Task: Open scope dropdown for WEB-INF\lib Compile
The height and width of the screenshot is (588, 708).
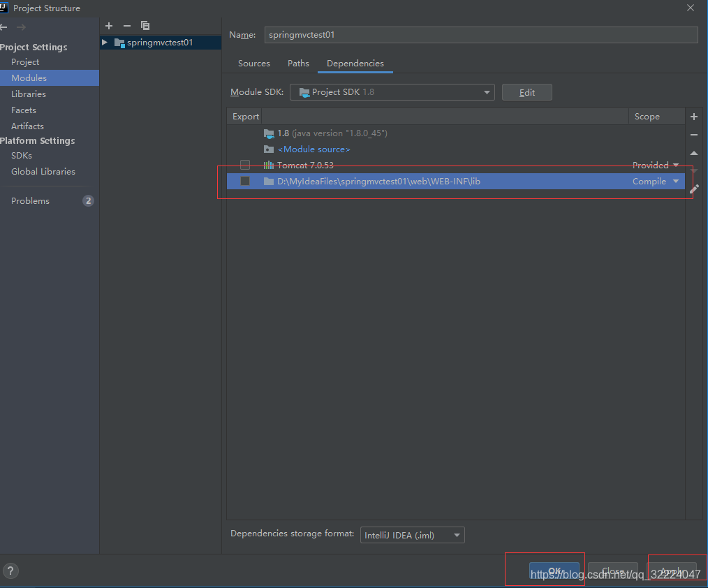Action: [x=676, y=181]
